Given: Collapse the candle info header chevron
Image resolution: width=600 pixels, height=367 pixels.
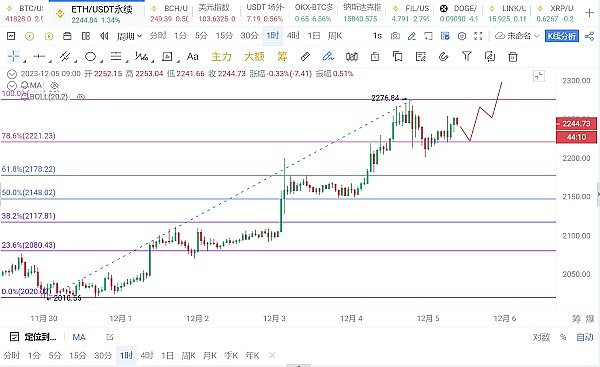Looking at the screenshot, I should click(x=12, y=73).
